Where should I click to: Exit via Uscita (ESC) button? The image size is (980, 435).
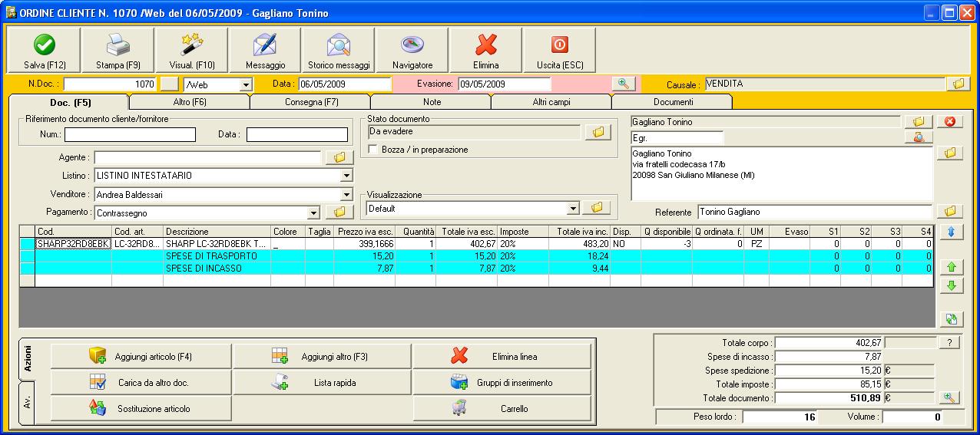click(x=559, y=45)
